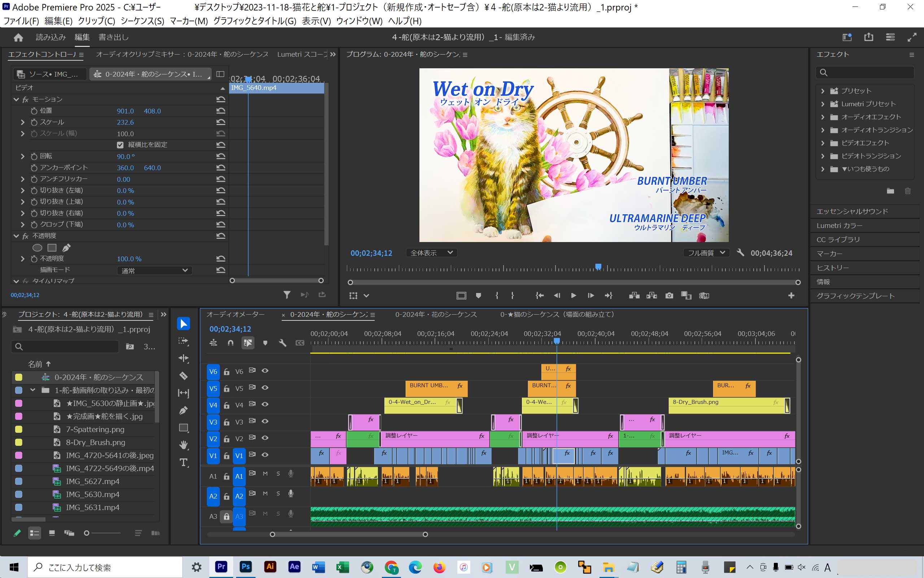Expand the 回転 property
This screenshot has width=924, height=578.
point(22,156)
